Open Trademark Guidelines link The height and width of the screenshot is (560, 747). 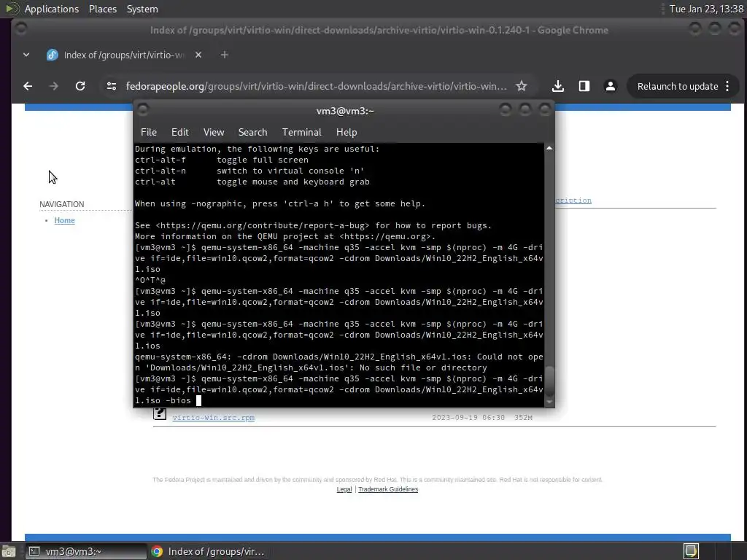[x=388, y=489]
